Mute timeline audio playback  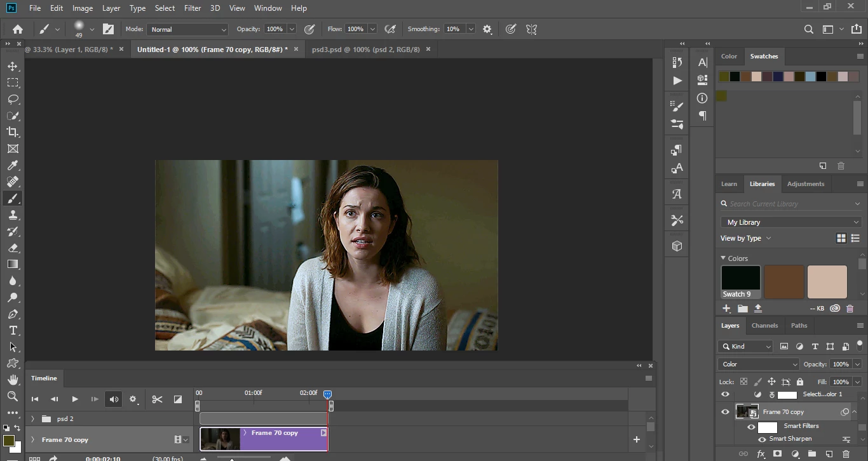point(114,399)
